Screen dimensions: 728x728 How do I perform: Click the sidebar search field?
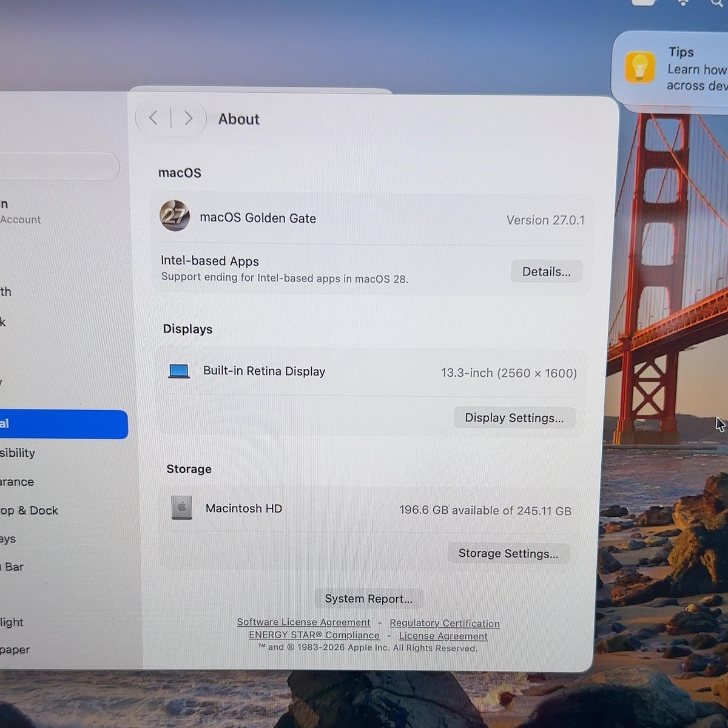coord(60,166)
